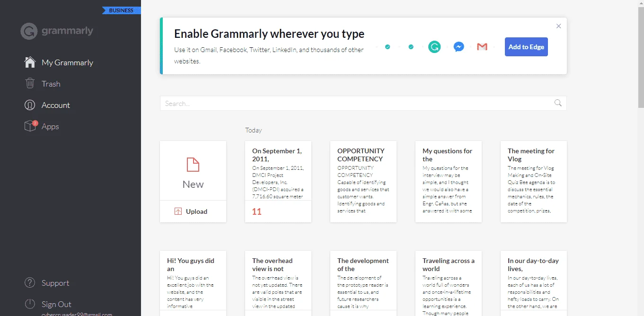Image resolution: width=644 pixels, height=316 pixels.
Task: Click the Gmail icon in banner
Action: point(482,47)
